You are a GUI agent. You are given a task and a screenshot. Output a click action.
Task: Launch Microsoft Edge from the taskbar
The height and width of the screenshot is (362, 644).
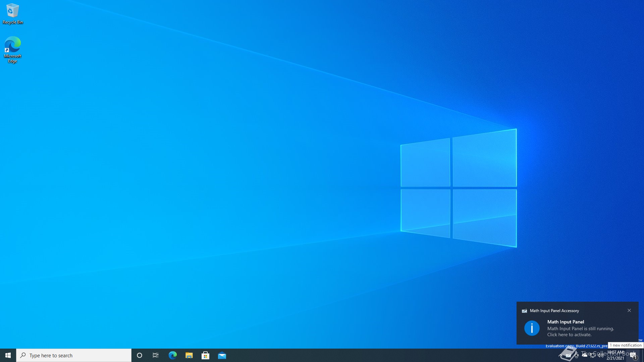pos(172,355)
